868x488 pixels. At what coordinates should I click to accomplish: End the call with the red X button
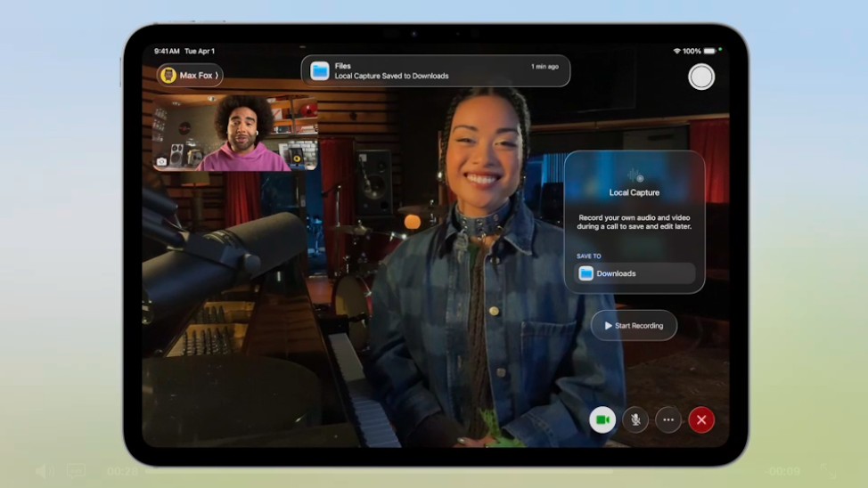point(701,419)
